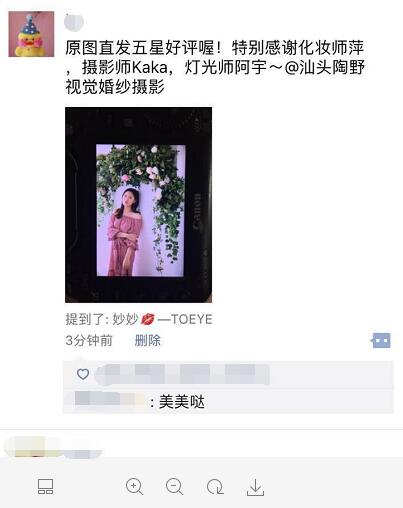Click the 删除 link to delete the post
This screenshot has height=508, width=403.
pyautogui.click(x=148, y=341)
